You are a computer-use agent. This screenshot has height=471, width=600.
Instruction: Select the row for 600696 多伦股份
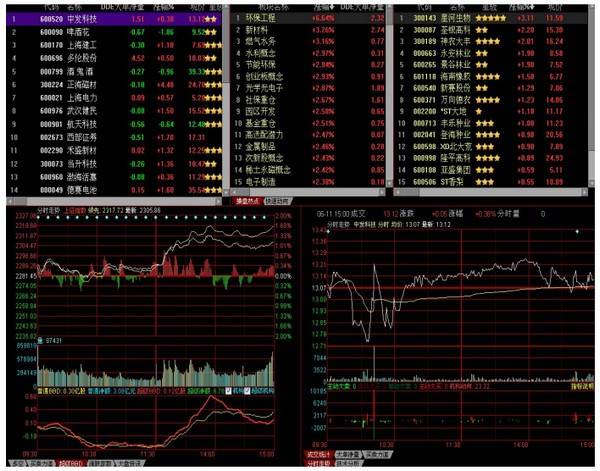[x=114, y=58]
